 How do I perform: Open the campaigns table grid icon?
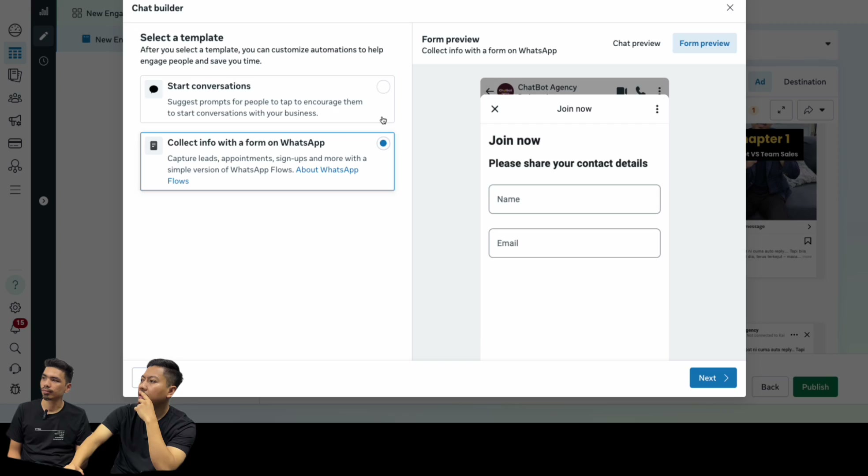[x=15, y=53]
